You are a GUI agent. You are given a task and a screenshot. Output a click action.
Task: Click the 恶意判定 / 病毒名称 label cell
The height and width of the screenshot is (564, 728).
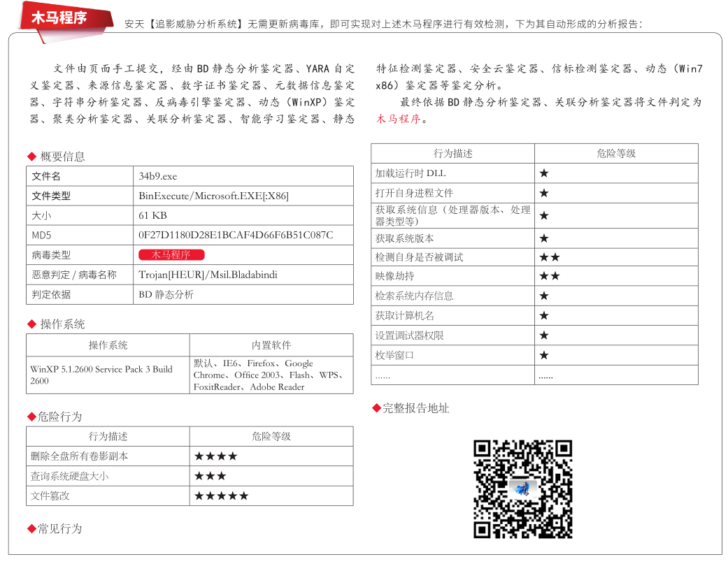point(80,275)
